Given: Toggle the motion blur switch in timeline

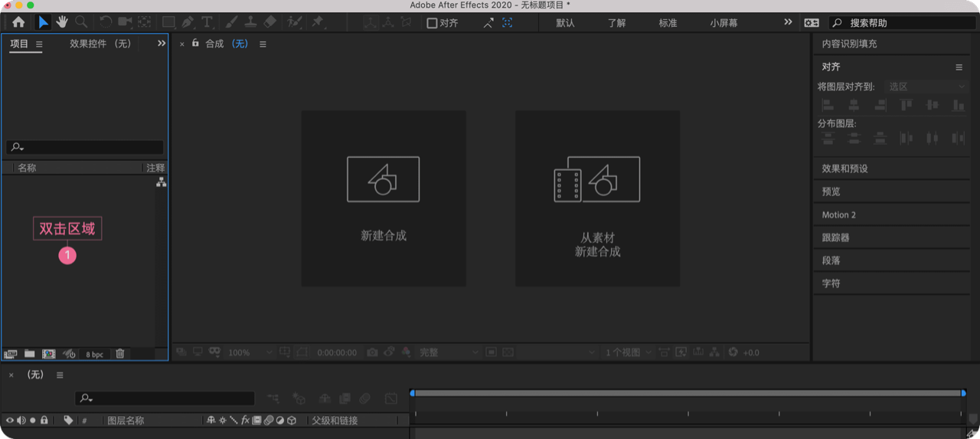Looking at the screenshot, I should (268, 421).
